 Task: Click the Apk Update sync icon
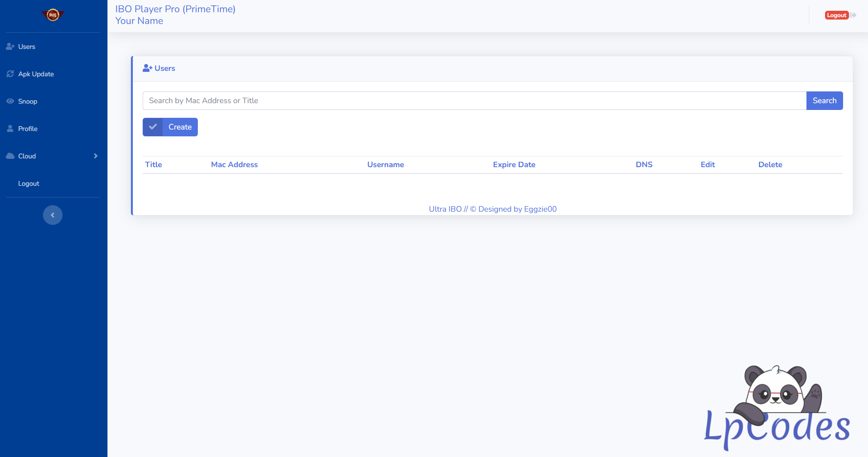tap(10, 74)
